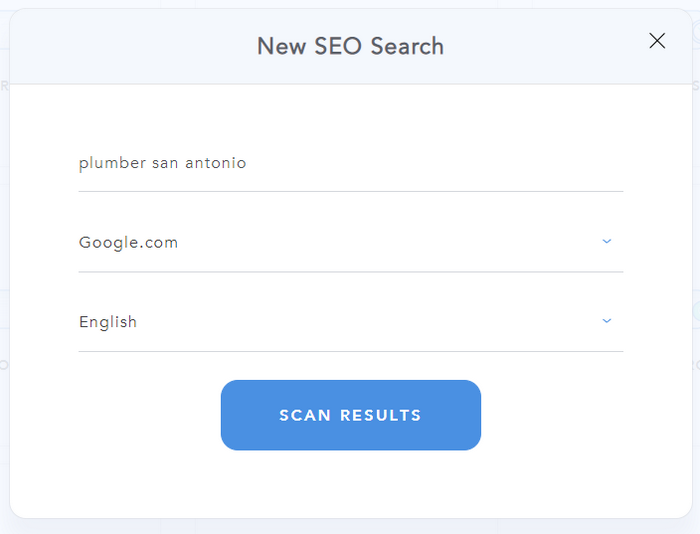This screenshot has width=700, height=534.
Task: Open the English language dropdown
Action: pos(350,322)
